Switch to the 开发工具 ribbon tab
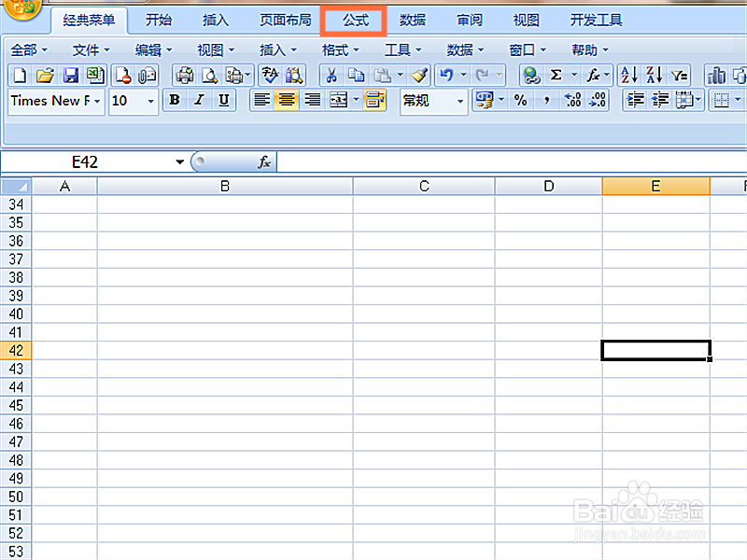This screenshot has height=560, width=747. [596, 21]
